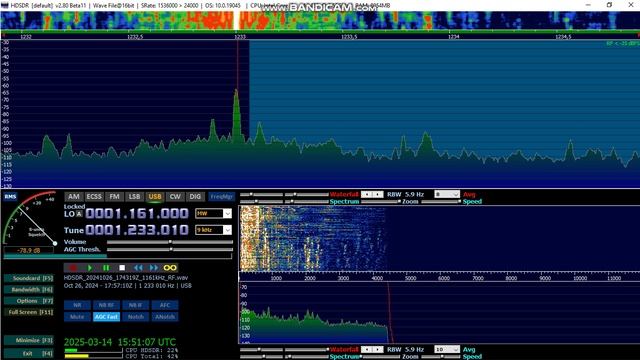Click the LO frequency display 0001.161.000
The height and width of the screenshot is (360, 640).
pos(137,213)
